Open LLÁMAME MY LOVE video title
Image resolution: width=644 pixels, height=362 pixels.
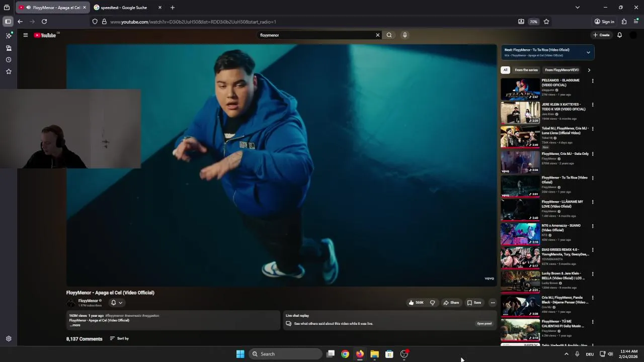pyautogui.click(x=562, y=204)
